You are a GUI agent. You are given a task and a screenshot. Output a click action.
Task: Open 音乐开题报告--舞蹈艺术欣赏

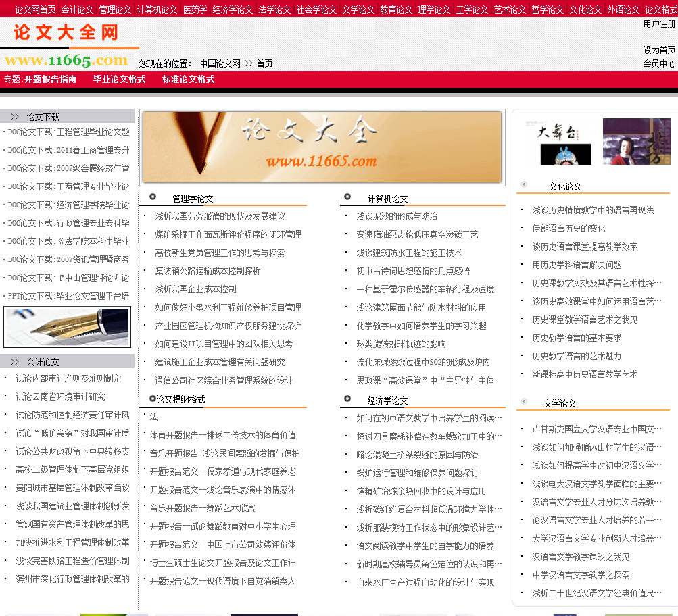202,508
